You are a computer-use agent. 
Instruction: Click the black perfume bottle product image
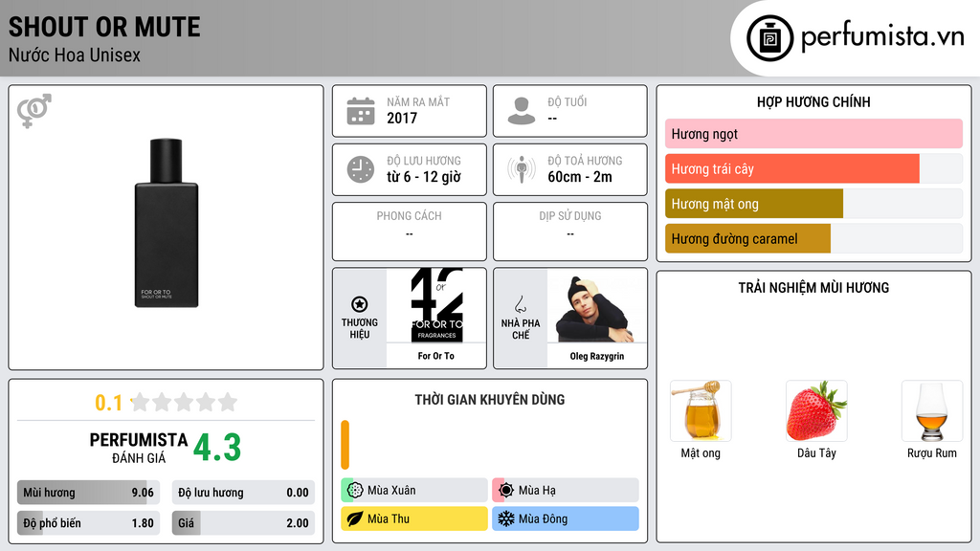point(167,223)
